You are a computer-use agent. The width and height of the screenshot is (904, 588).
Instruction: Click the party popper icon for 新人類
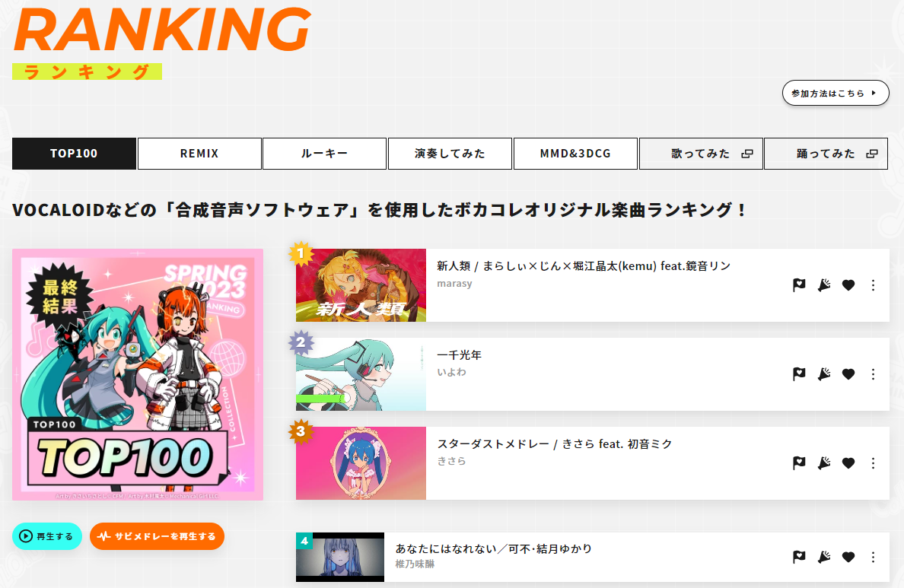824,284
